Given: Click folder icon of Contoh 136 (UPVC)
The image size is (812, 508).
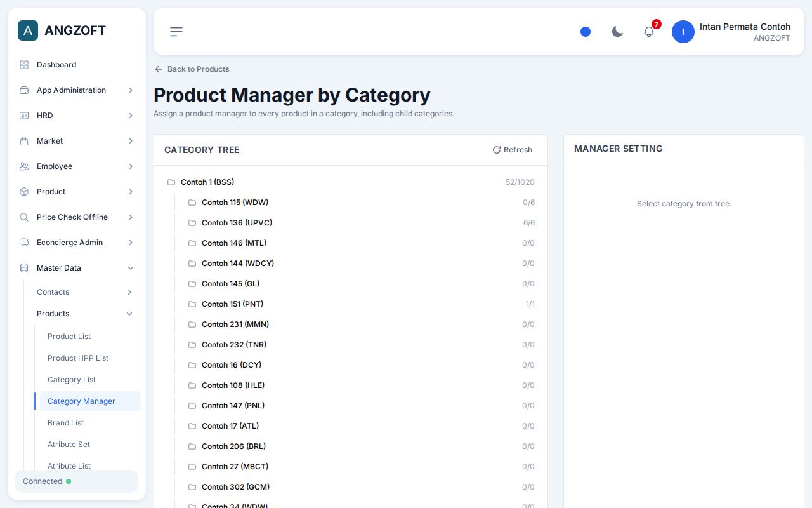Looking at the screenshot, I should (x=192, y=223).
